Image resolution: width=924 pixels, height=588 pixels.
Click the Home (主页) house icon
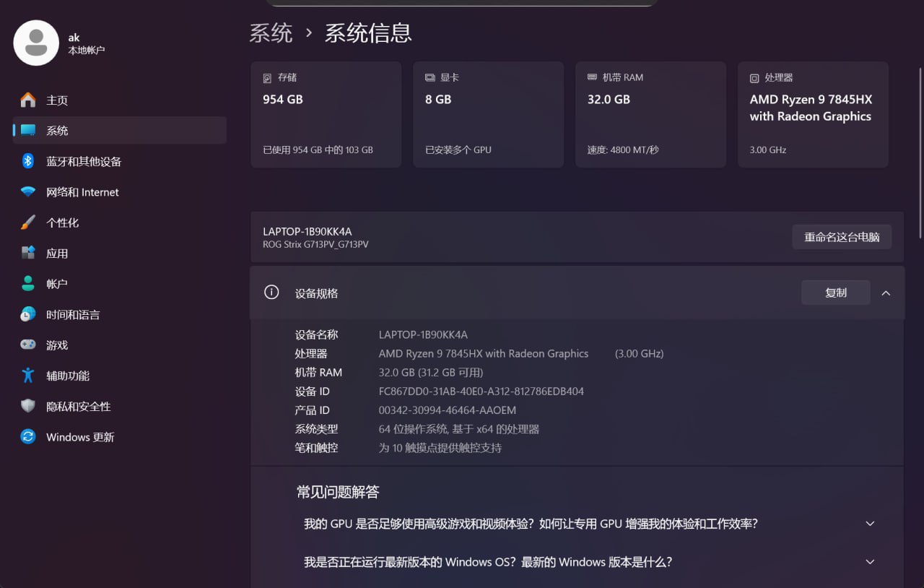(28, 100)
